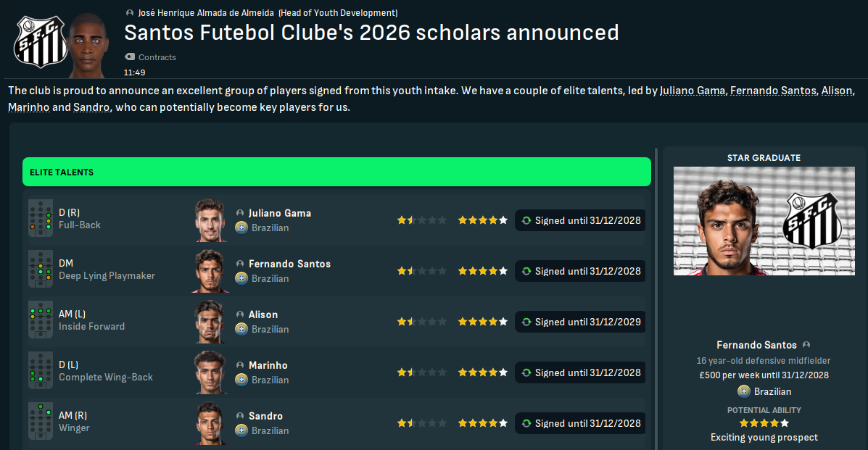This screenshot has height=450, width=868.
Task: Click Sandro's position pitch icon
Action: click(41, 422)
